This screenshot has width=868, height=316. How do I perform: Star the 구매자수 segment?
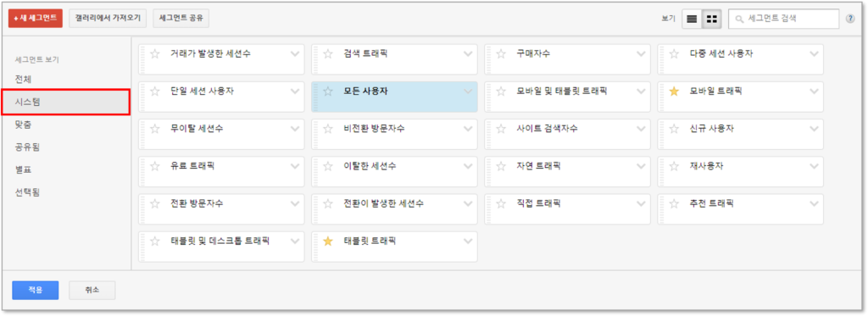501,53
